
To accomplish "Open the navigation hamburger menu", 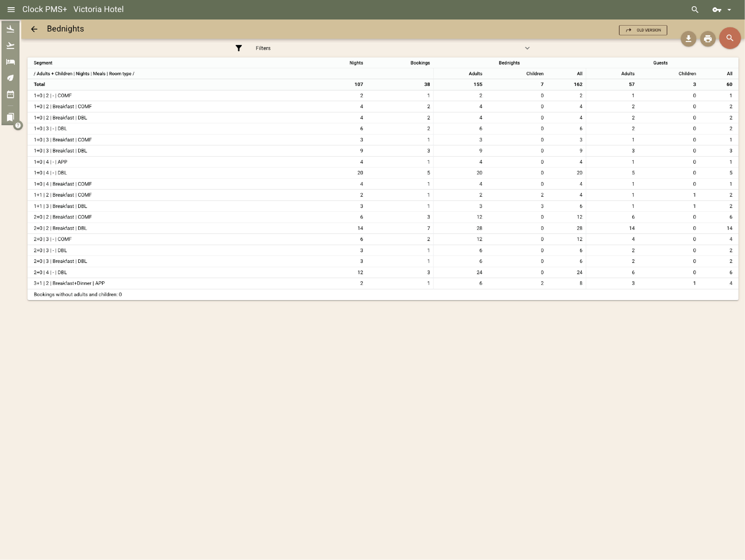I will [11, 9].
